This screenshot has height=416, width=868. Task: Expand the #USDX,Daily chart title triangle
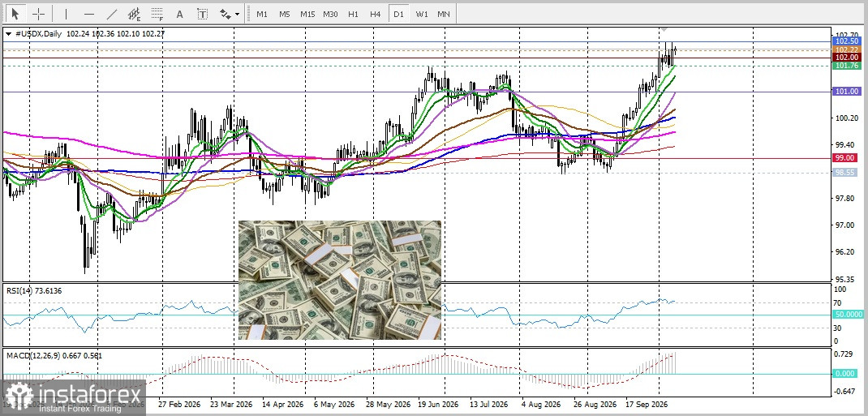8,34
